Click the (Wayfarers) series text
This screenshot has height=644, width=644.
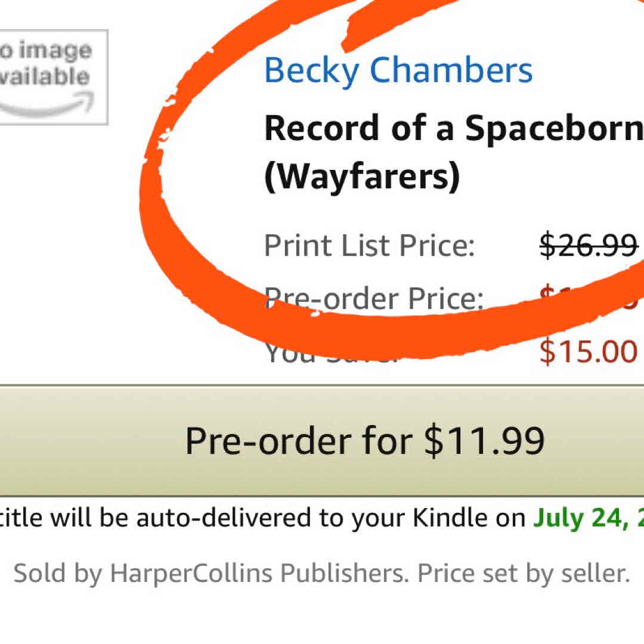tap(362, 176)
